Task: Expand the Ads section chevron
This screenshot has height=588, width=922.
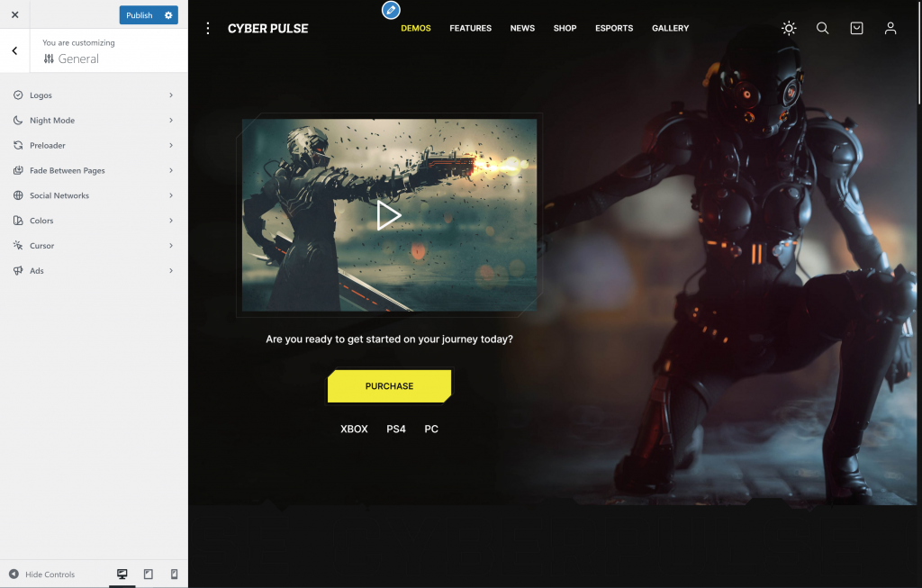Action: (x=171, y=270)
